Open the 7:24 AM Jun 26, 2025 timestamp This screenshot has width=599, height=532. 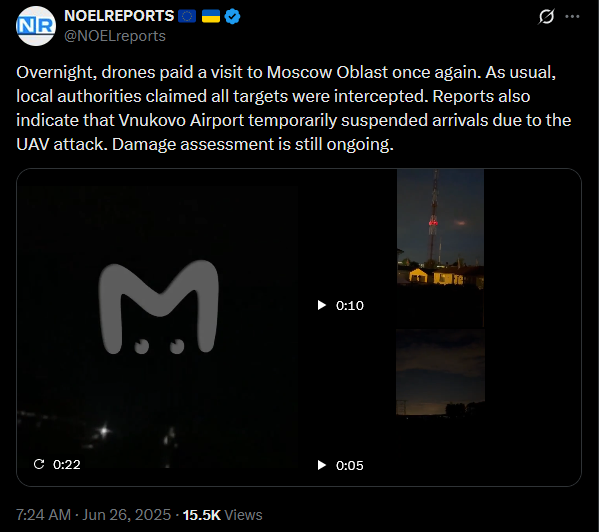[x=93, y=515]
